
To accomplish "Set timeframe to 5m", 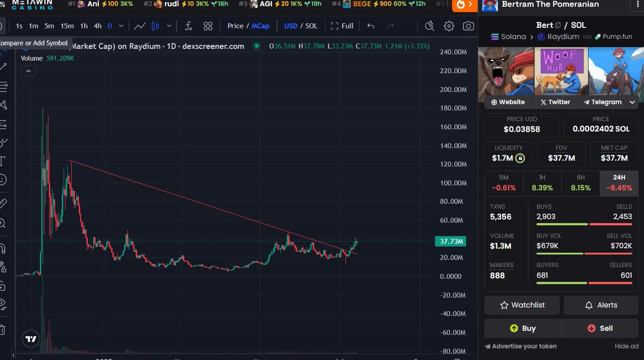I will [x=49, y=26].
